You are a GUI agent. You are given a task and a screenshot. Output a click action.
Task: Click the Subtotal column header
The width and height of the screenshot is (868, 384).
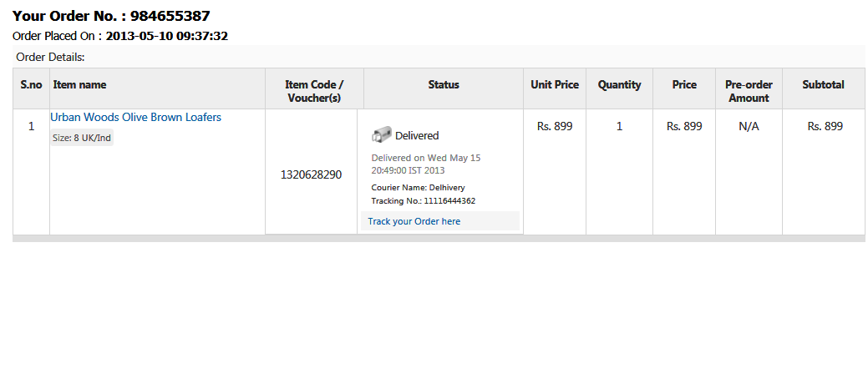pyautogui.click(x=823, y=85)
